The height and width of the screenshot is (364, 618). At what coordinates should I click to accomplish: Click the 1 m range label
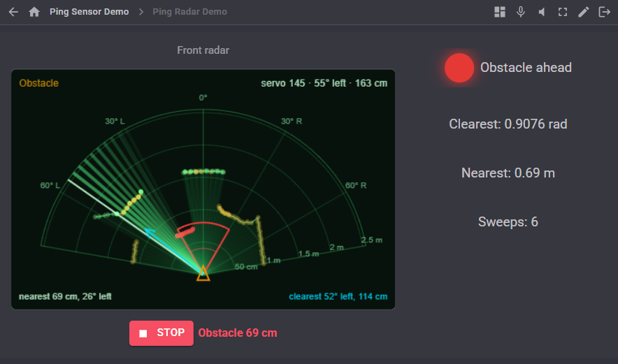tap(273, 261)
